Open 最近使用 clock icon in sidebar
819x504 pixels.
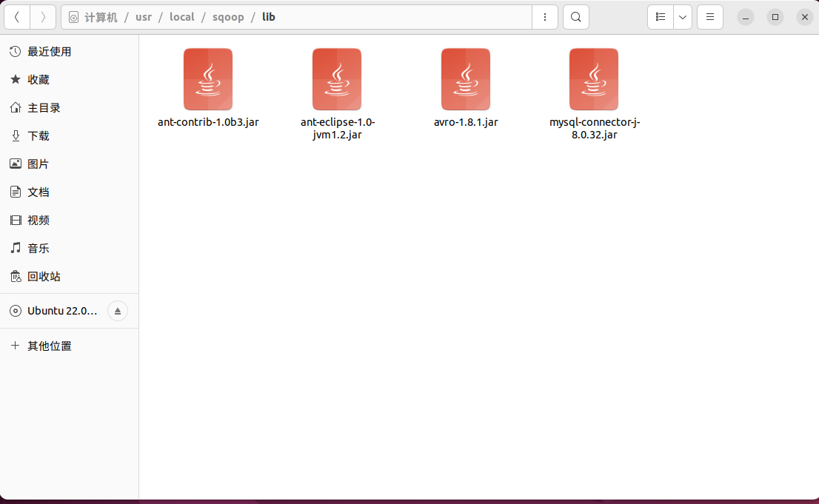coord(15,51)
